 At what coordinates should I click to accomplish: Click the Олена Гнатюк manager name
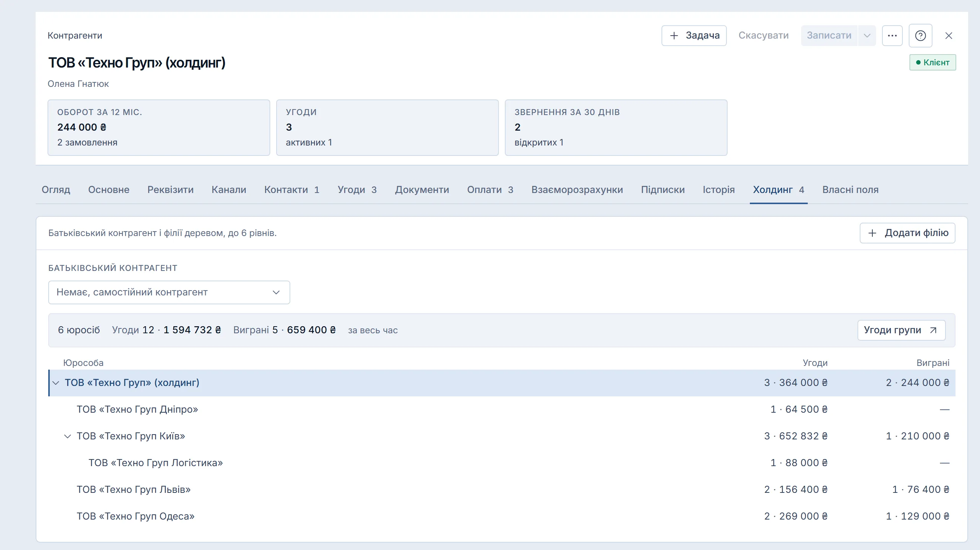78,84
